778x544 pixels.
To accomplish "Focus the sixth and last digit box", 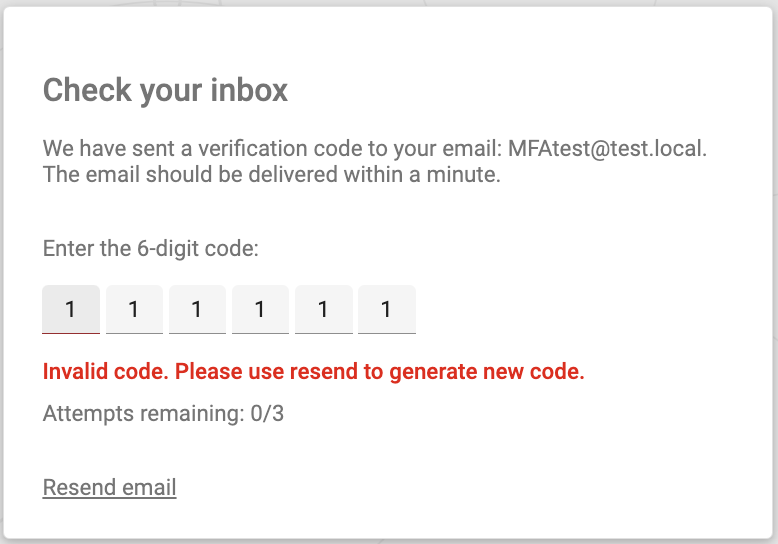I will (386, 309).
